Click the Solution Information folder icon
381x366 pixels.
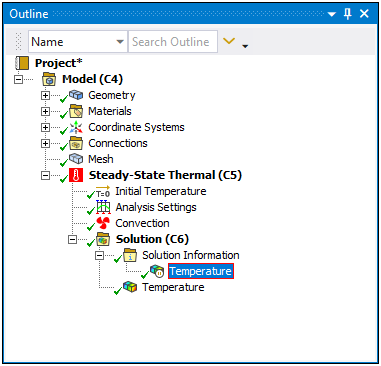point(130,255)
